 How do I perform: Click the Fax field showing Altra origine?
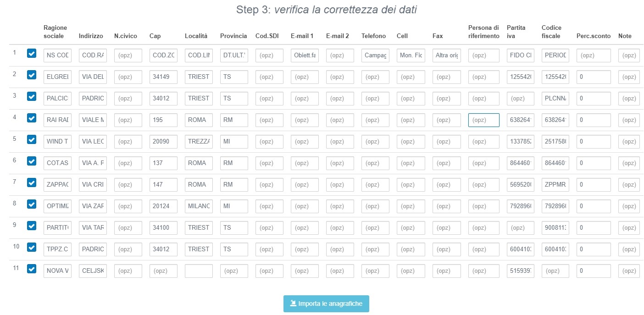coord(446,55)
